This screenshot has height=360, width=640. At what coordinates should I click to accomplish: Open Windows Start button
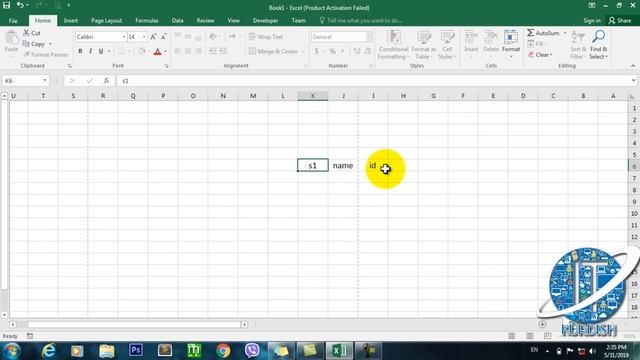tap(12, 351)
